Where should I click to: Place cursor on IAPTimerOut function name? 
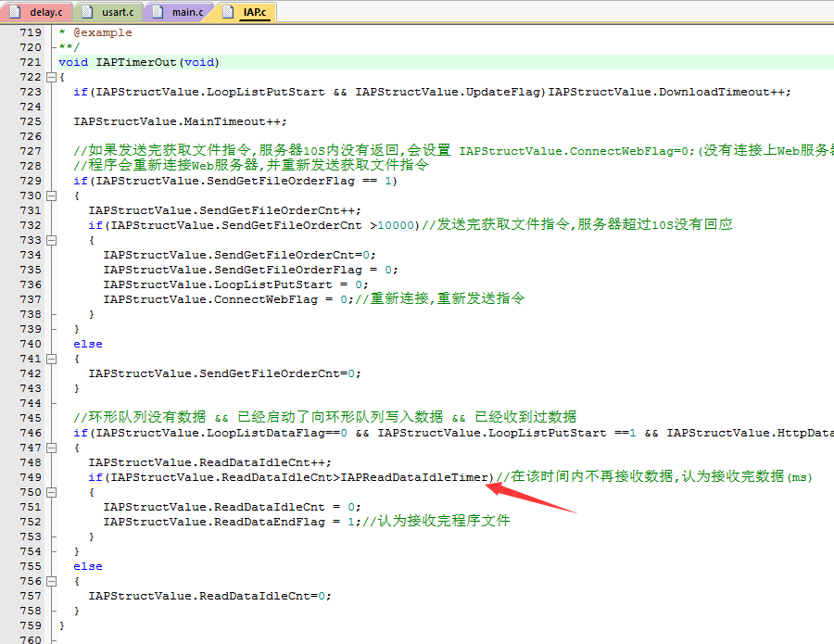(135, 62)
